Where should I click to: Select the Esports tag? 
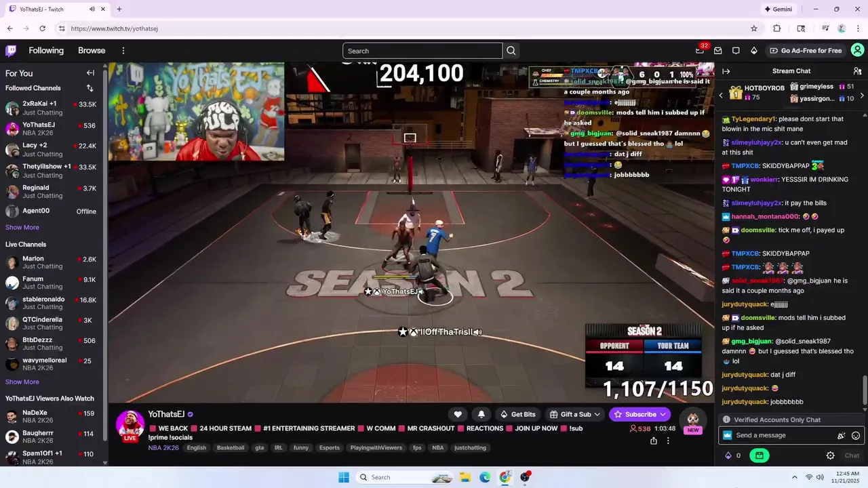329,448
